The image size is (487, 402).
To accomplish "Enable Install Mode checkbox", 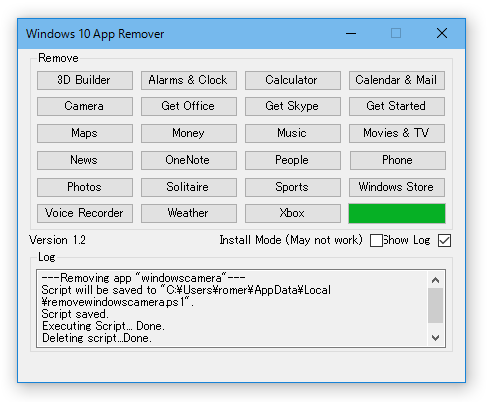I will click(376, 240).
